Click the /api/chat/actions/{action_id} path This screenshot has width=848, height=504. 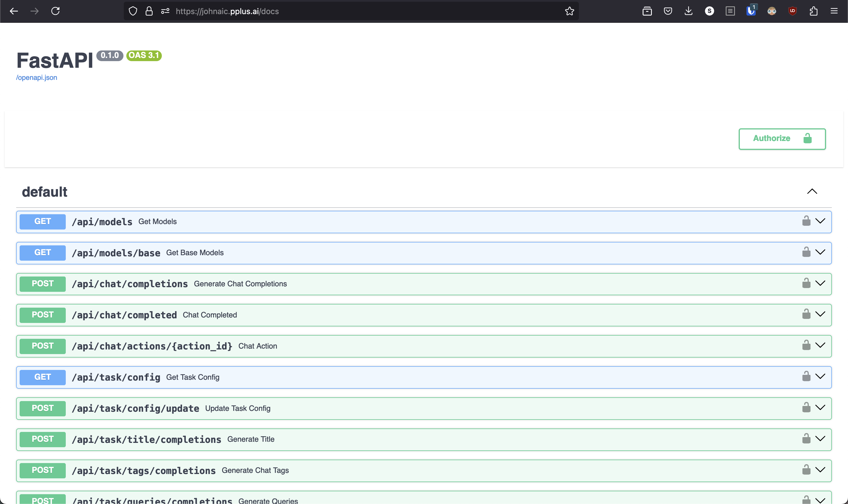point(152,346)
